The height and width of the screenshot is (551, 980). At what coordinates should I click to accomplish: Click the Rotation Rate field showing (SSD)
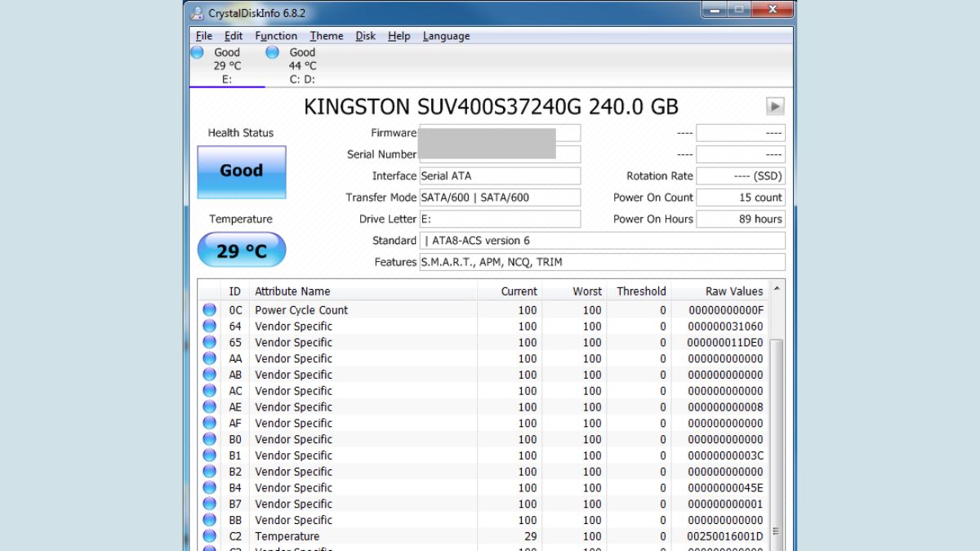click(x=741, y=176)
